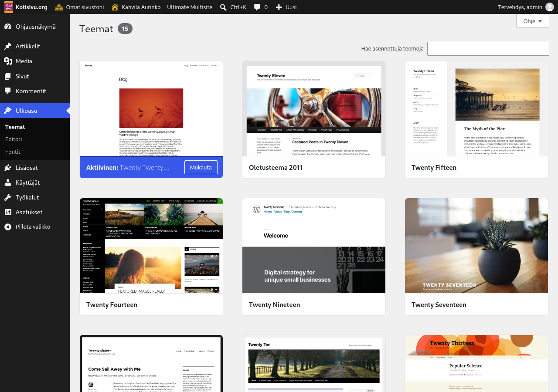Open Ultimate Multisite menu
Screen dimensions: 558x392
tap(190, 7)
